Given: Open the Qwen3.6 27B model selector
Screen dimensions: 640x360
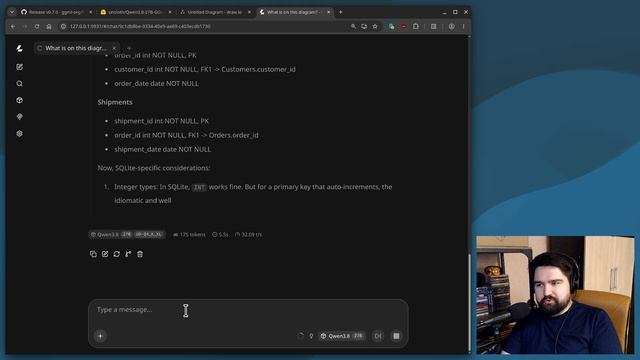Looking at the screenshot, I should point(342,336).
